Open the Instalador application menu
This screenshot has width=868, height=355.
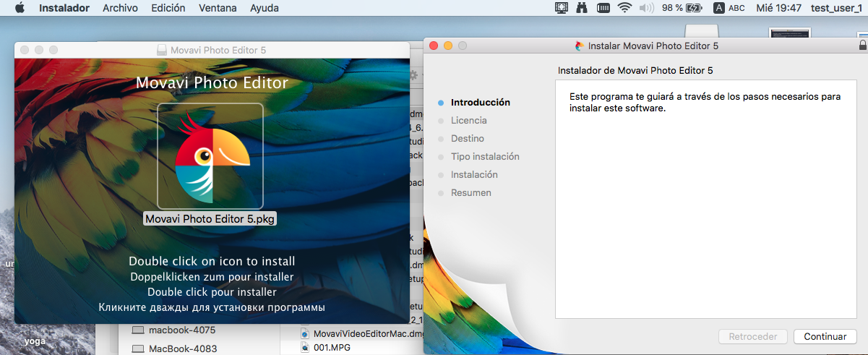[x=64, y=8]
